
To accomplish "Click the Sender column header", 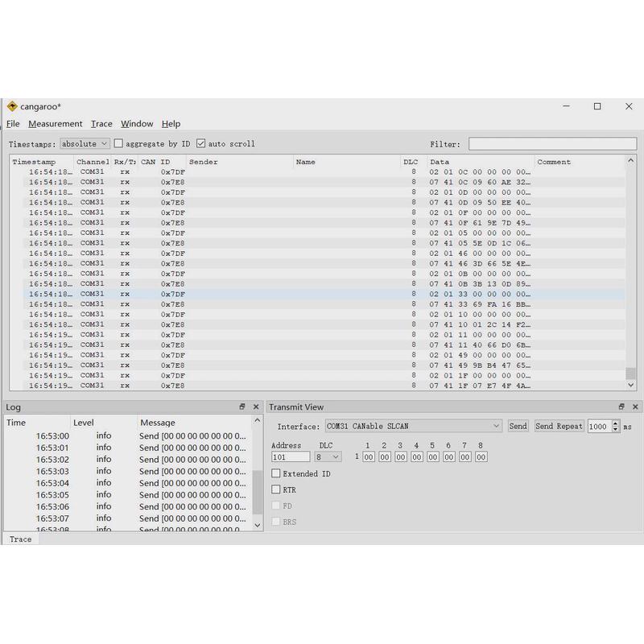I will tap(240, 162).
